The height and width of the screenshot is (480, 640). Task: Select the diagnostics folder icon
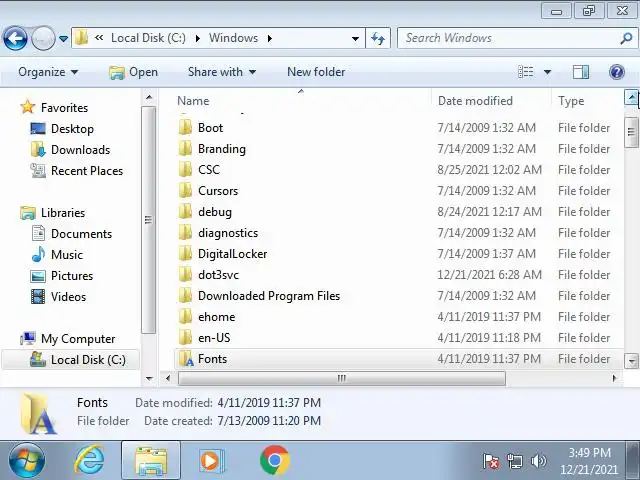pos(185,233)
